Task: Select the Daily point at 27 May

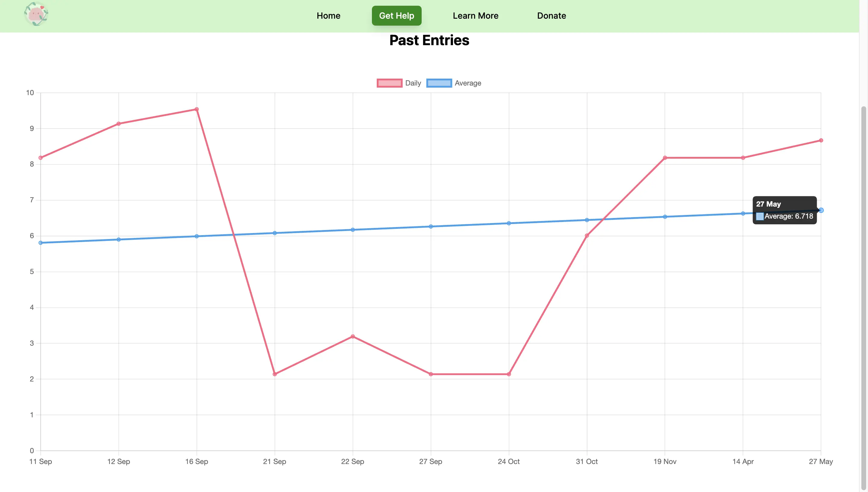Action: [x=821, y=140]
